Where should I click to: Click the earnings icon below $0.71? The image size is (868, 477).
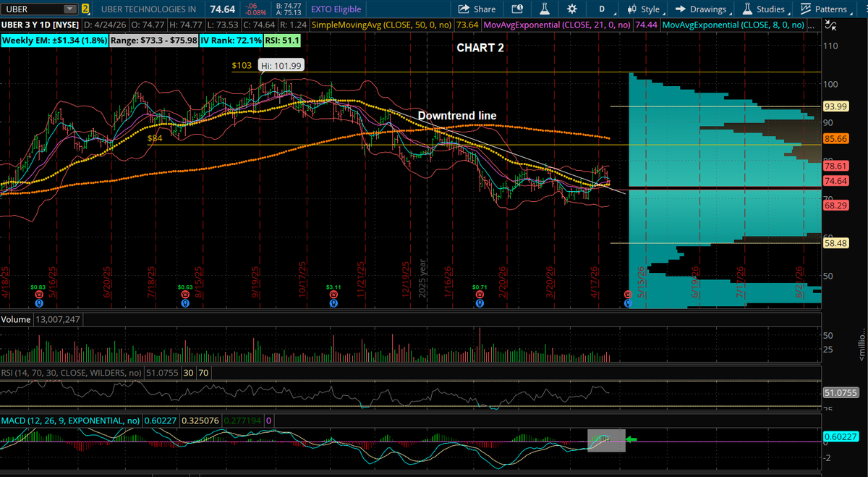(480, 295)
